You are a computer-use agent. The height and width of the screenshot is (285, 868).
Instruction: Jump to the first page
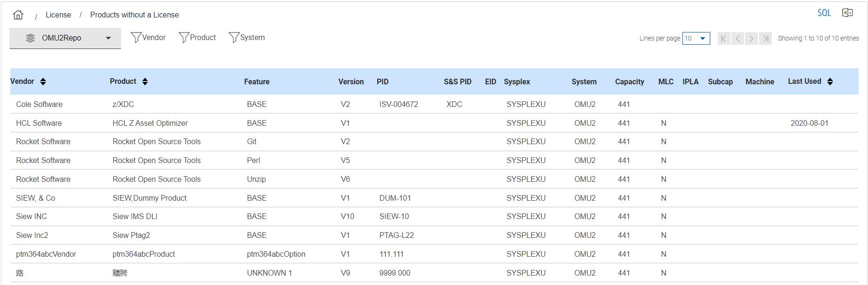[x=724, y=38]
